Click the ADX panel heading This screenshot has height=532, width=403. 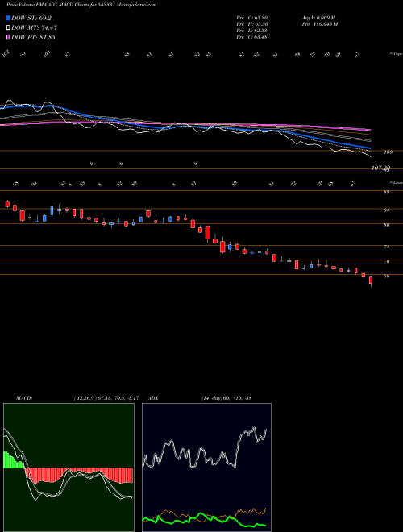click(x=154, y=398)
